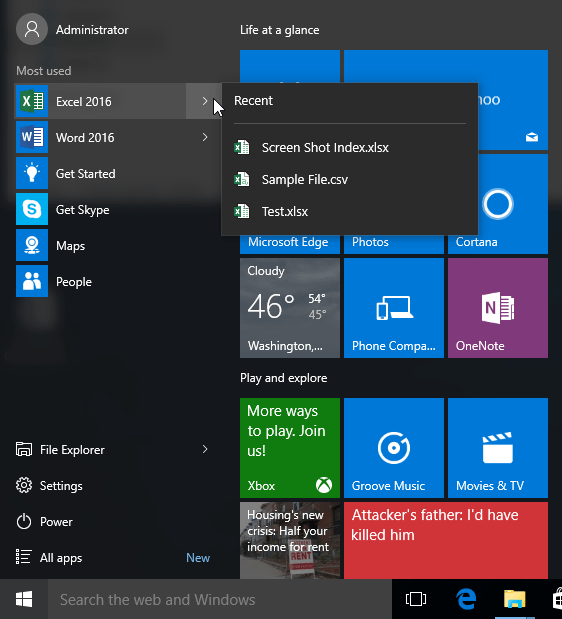The height and width of the screenshot is (619, 562).
Task: Open Sample File.csv from Recent list
Action: point(305,180)
